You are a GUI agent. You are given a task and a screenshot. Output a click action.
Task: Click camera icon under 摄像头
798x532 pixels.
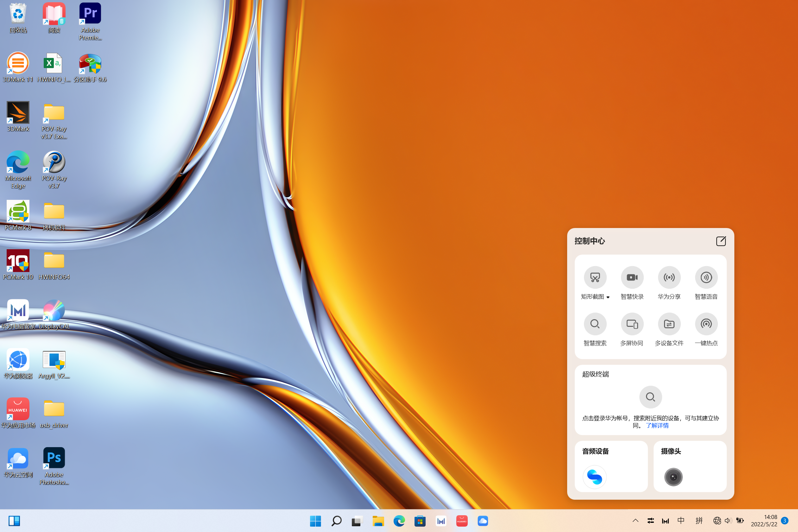(x=673, y=477)
